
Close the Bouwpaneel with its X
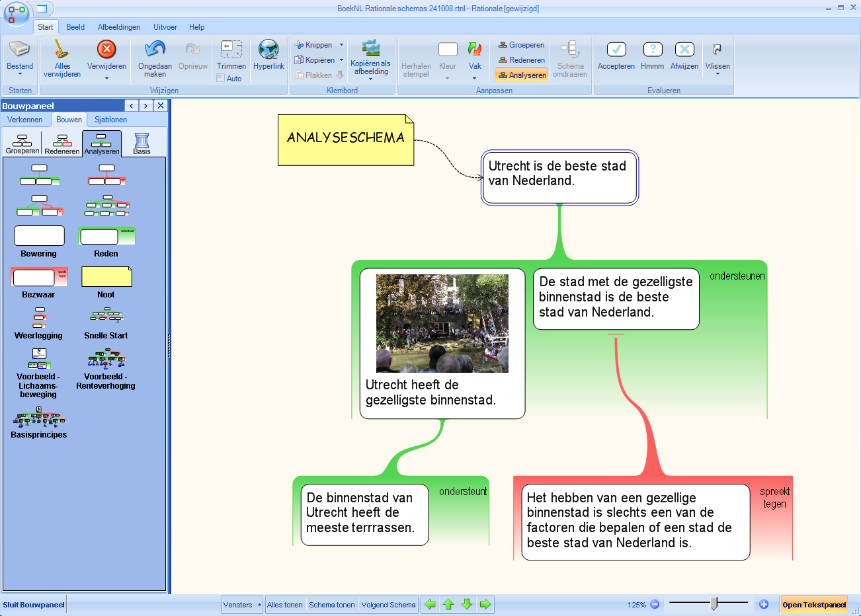(x=161, y=106)
